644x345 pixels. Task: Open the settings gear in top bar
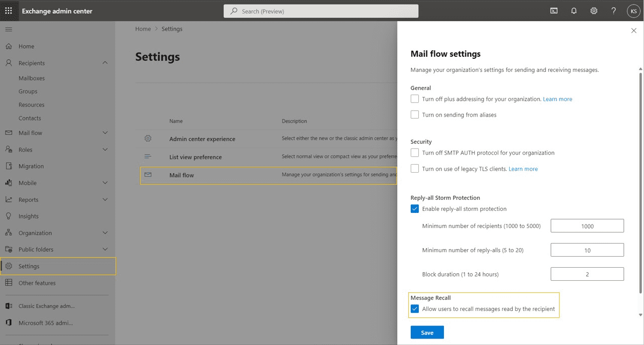[x=593, y=11]
